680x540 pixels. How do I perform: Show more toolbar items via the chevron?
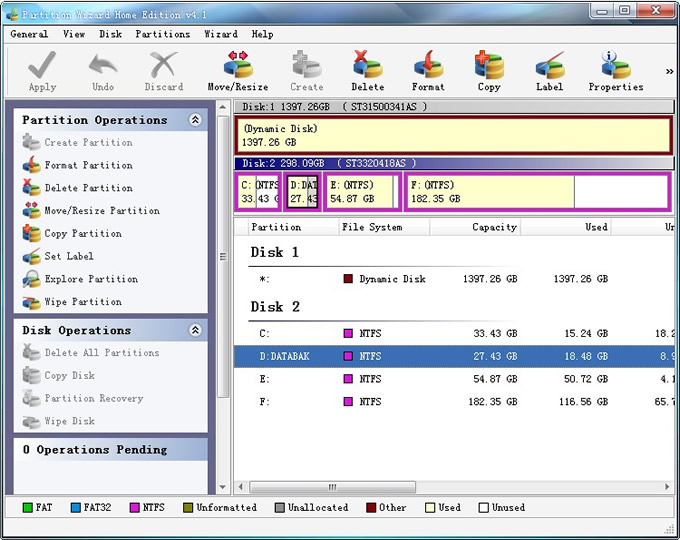coord(670,72)
